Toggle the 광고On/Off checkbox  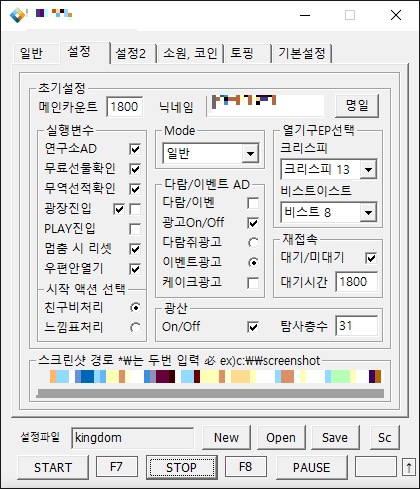coord(253,223)
